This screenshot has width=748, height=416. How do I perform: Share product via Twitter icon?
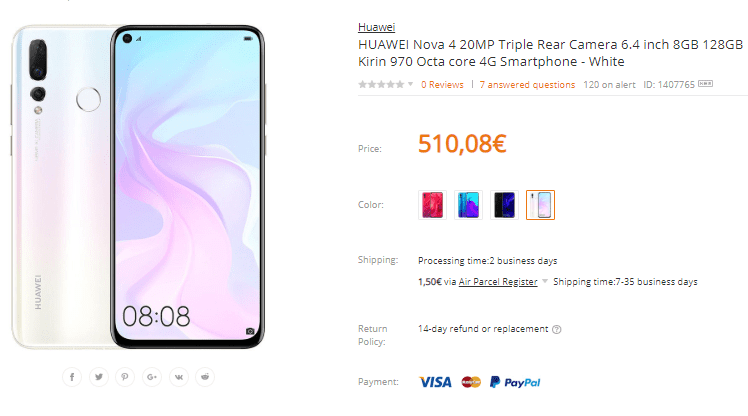pos(99,377)
